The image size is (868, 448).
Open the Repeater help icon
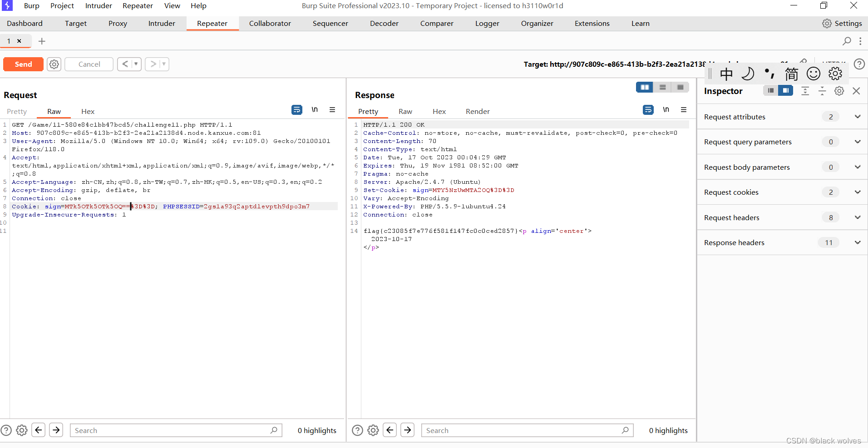859,64
